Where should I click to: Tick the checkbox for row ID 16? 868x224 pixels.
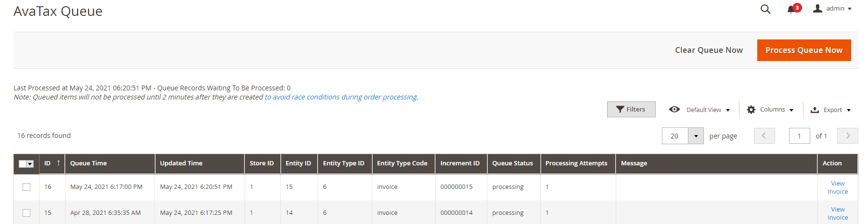(x=26, y=187)
